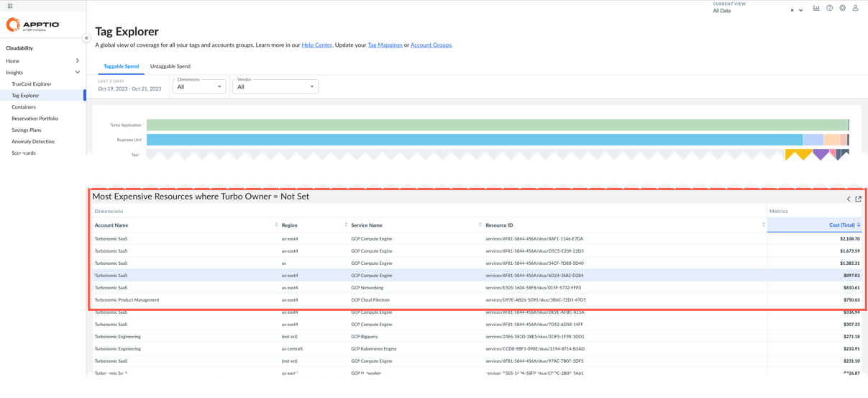Viewport: 868px width, 398px height.
Task: Click the $750.63 cost cell
Action: [851, 299]
